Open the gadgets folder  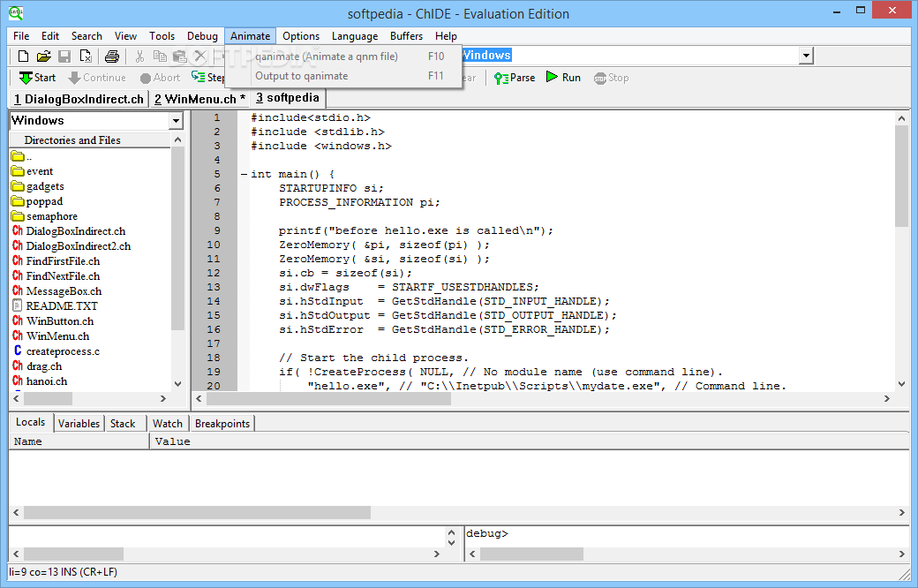tap(37, 186)
